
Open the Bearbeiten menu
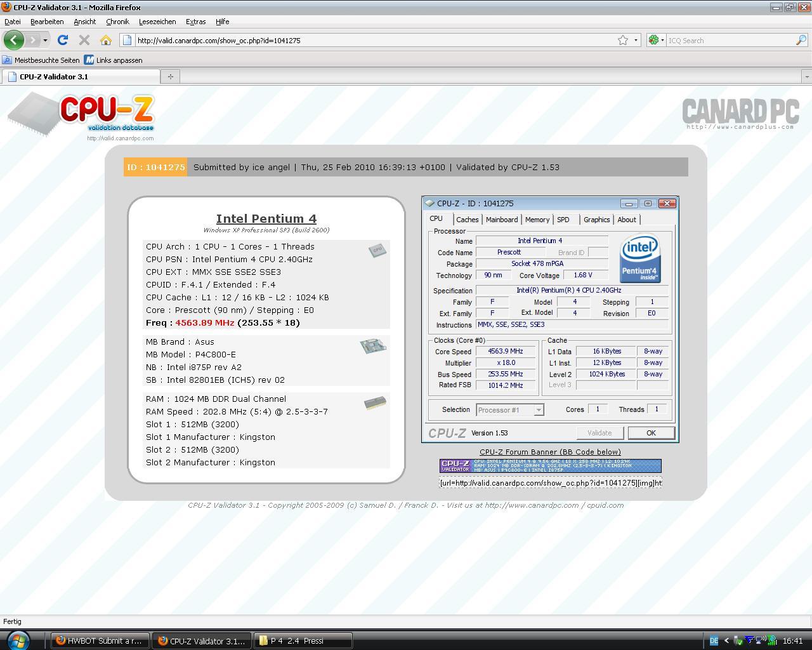[x=47, y=22]
